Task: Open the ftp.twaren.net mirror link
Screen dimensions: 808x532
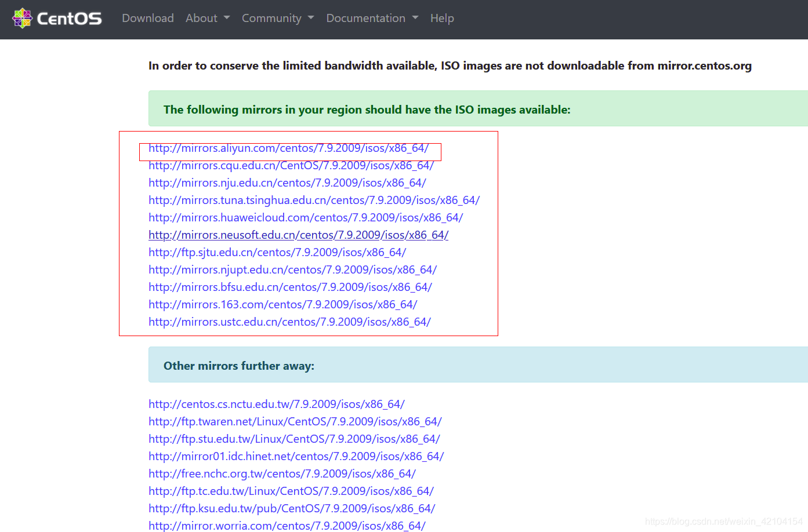Action: [x=295, y=422]
